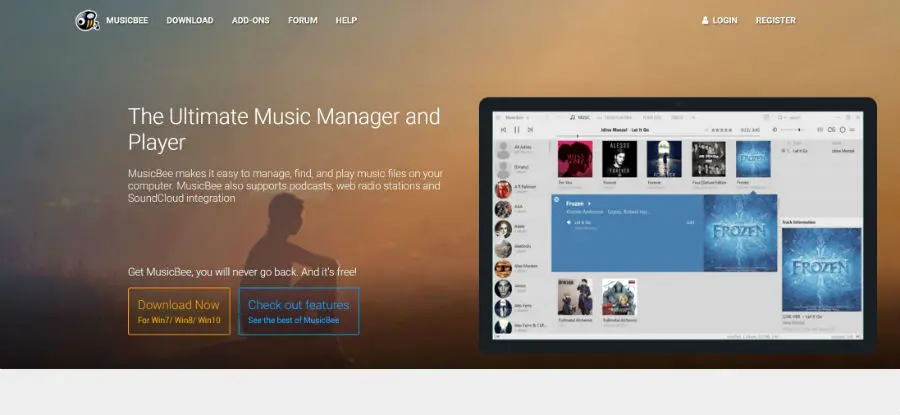Click the Check out features button

pyautogui.click(x=298, y=311)
